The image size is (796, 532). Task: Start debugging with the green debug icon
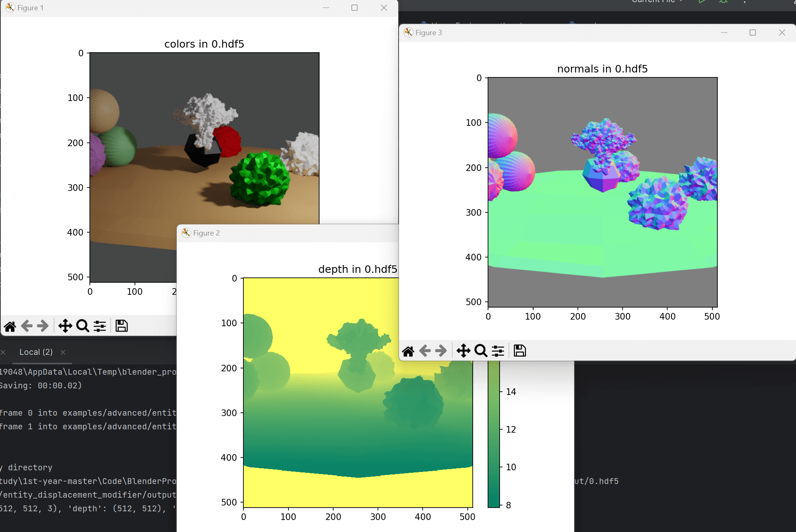(724, 2)
